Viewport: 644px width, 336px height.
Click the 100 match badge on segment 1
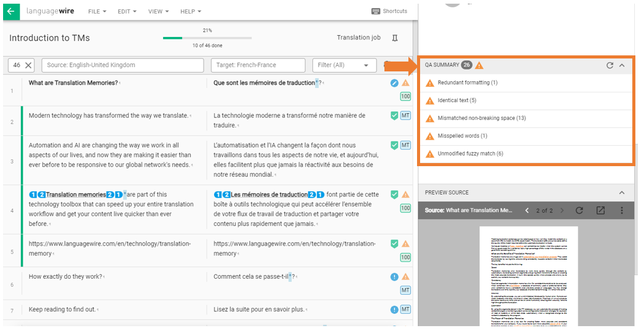405,97
